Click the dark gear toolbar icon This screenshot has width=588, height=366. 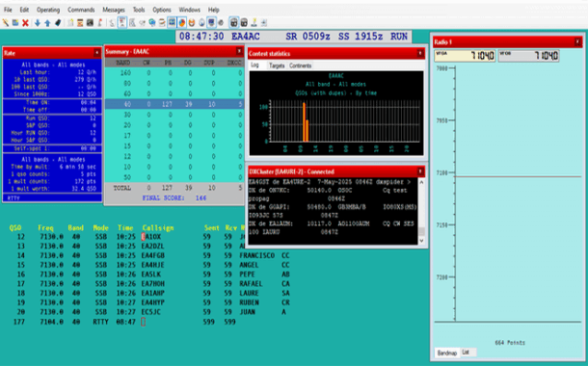(221, 23)
